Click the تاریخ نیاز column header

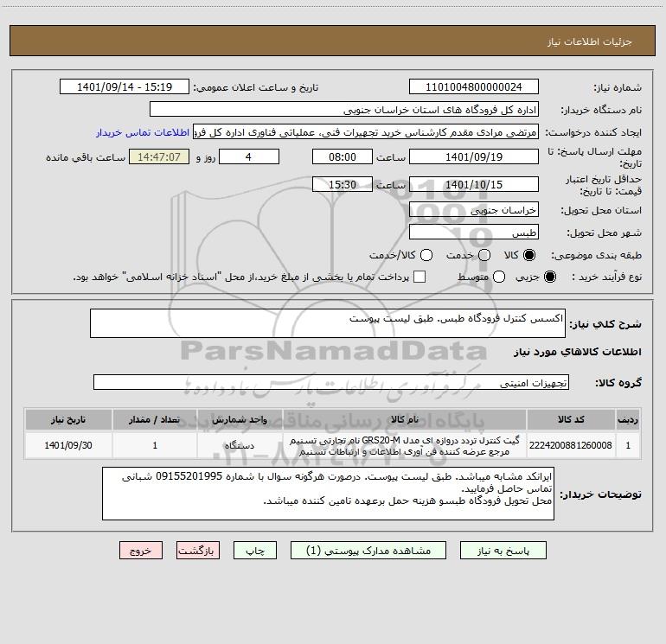pyautogui.click(x=68, y=419)
